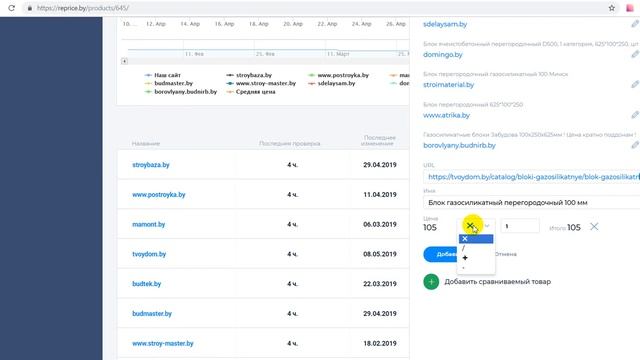Click the browser address bar URL
This screenshot has height=360, width=640.
coord(83,8)
